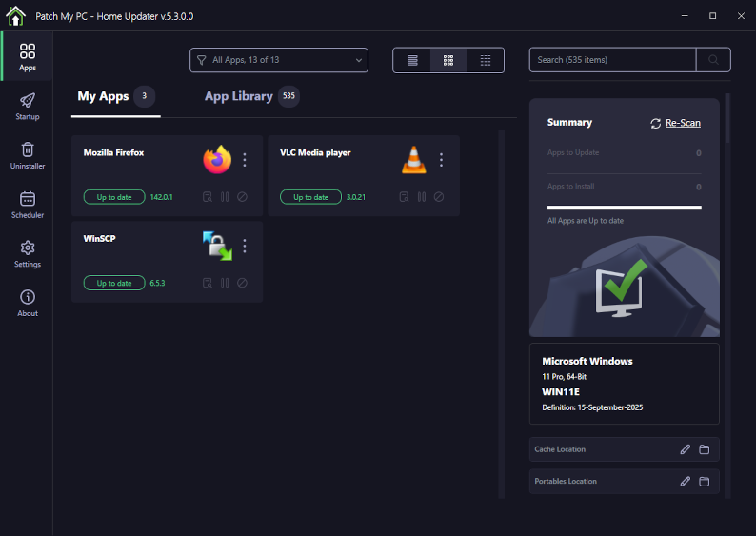
Task: Click the details icon for VLC Media player
Action: 404,197
